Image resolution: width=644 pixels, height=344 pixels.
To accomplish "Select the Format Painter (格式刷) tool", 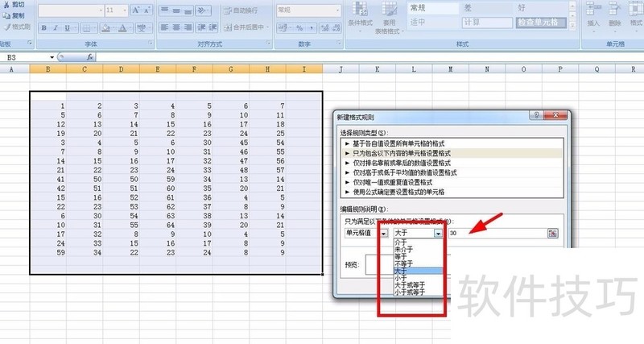I will point(16,27).
